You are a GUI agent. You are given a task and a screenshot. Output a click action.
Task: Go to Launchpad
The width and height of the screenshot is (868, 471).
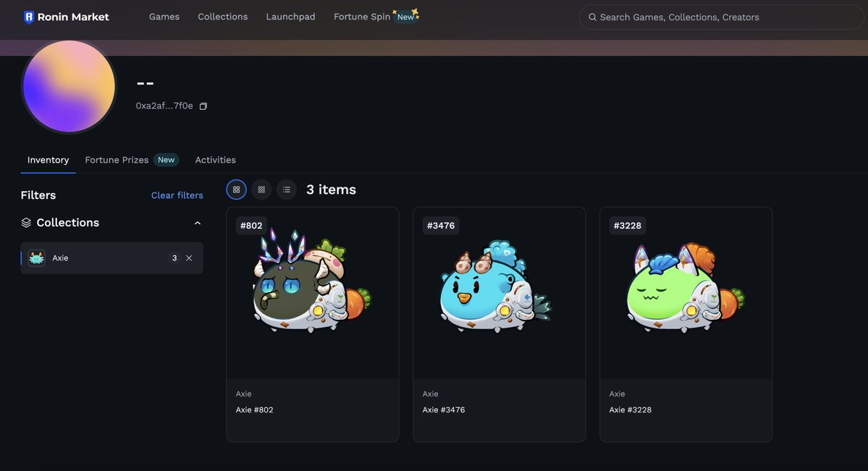click(x=290, y=17)
